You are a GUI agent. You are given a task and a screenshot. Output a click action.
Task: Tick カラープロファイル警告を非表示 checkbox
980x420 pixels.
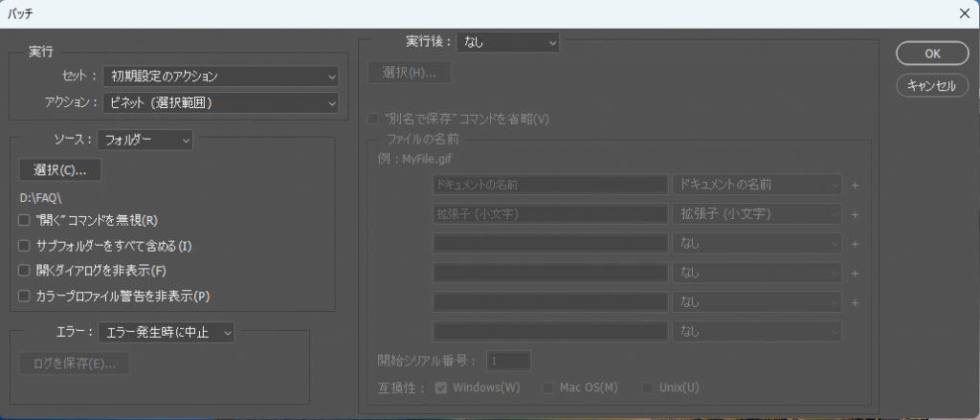click(25, 297)
